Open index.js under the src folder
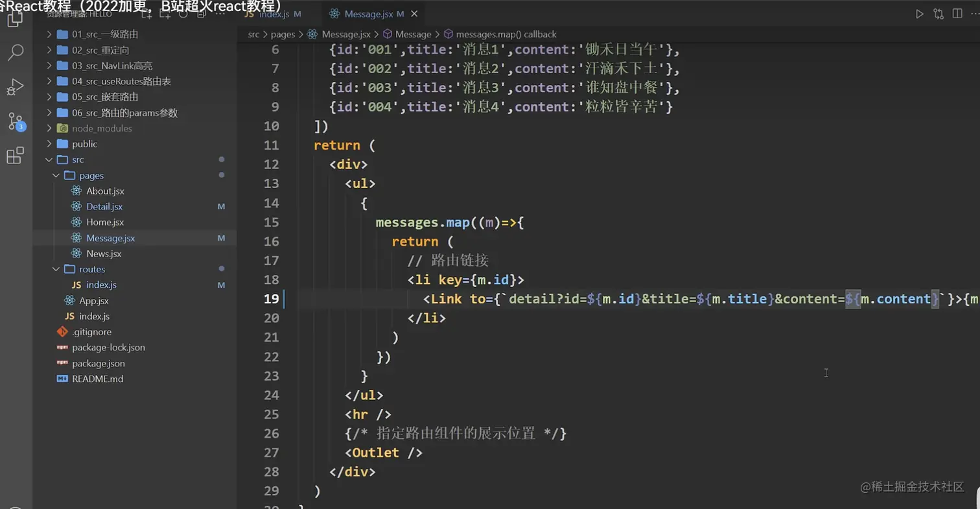980x509 pixels. 95,316
